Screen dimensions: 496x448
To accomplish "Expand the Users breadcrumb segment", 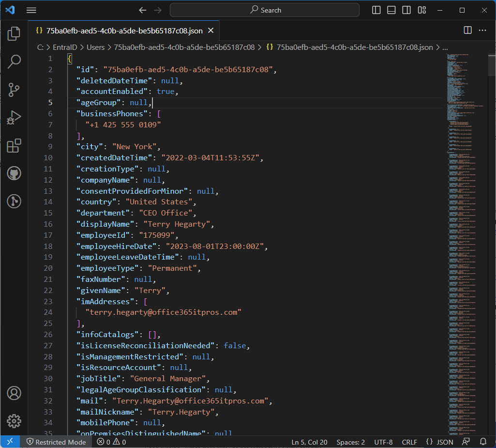I will (95, 47).
